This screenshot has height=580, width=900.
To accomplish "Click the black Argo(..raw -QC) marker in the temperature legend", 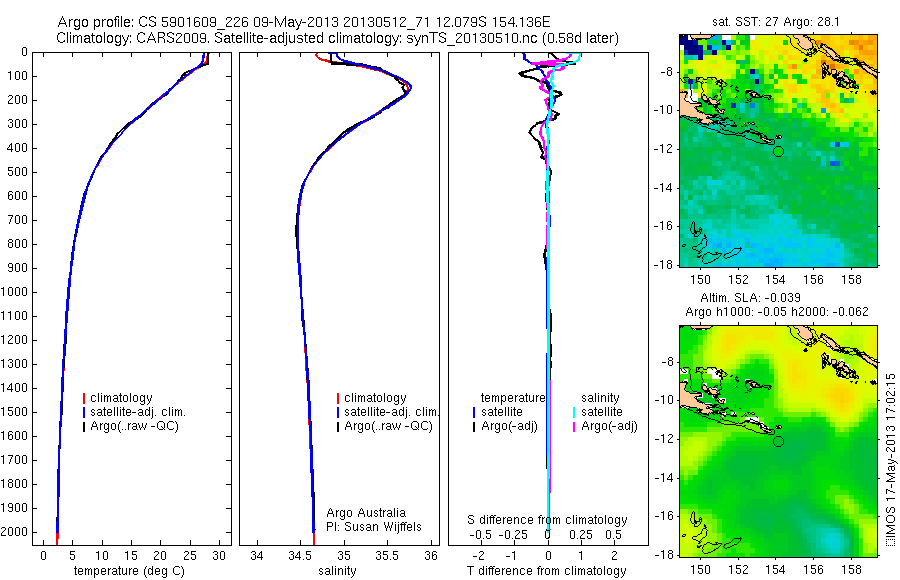I will (x=84, y=426).
